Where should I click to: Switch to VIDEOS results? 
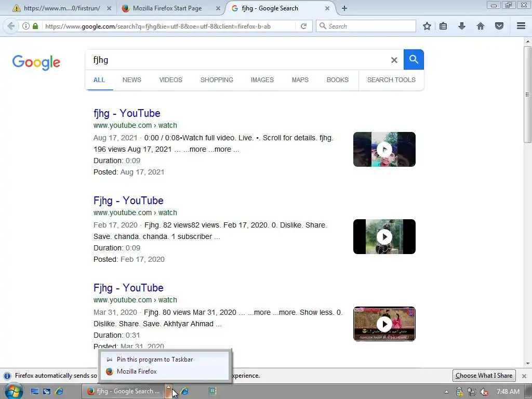point(170,79)
